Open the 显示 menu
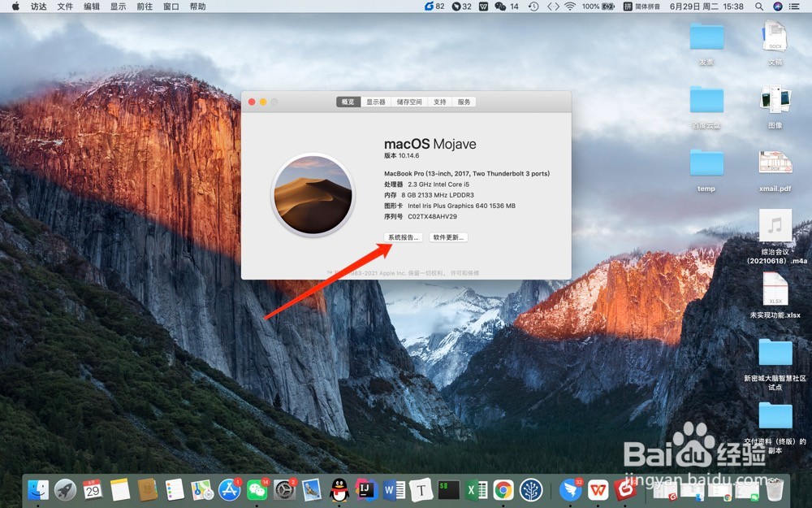Viewport: 812px width, 508px height. [x=118, y=7]
